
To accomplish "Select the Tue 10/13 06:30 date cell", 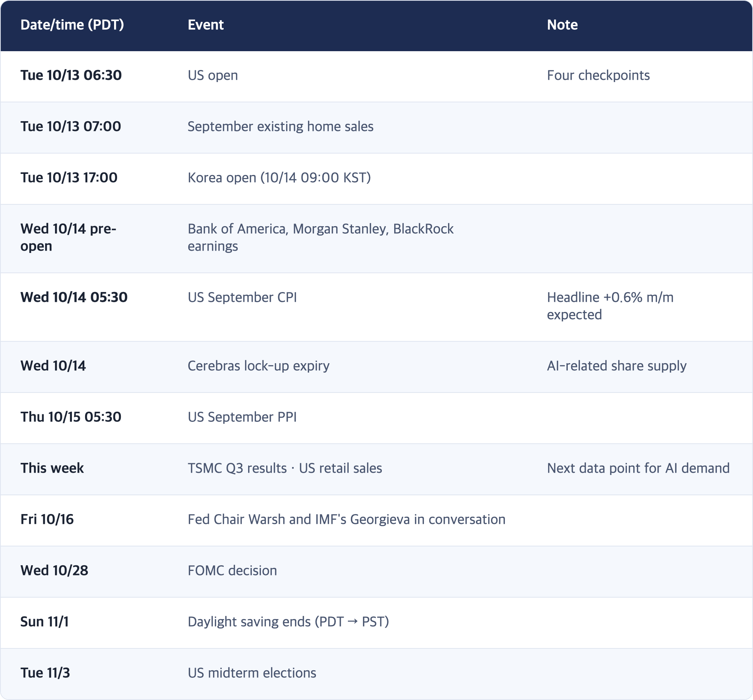I will (71, 75).
